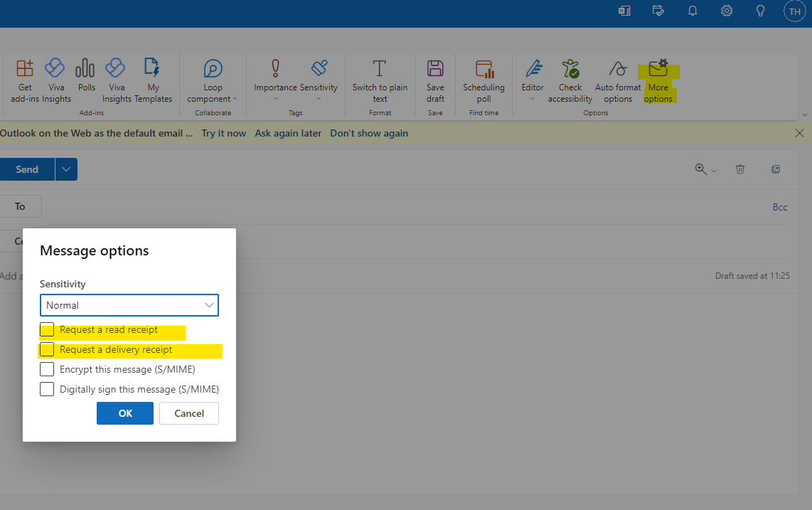Viewport: 812px width, 510px height.
Task: Confirm message options with OK
Action: coord(124,413)
